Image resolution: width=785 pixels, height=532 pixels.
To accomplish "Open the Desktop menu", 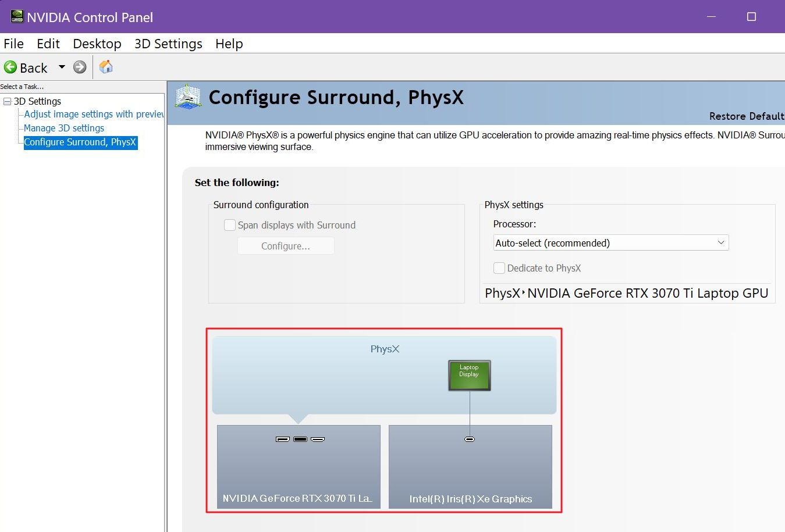I will (97, 44).
